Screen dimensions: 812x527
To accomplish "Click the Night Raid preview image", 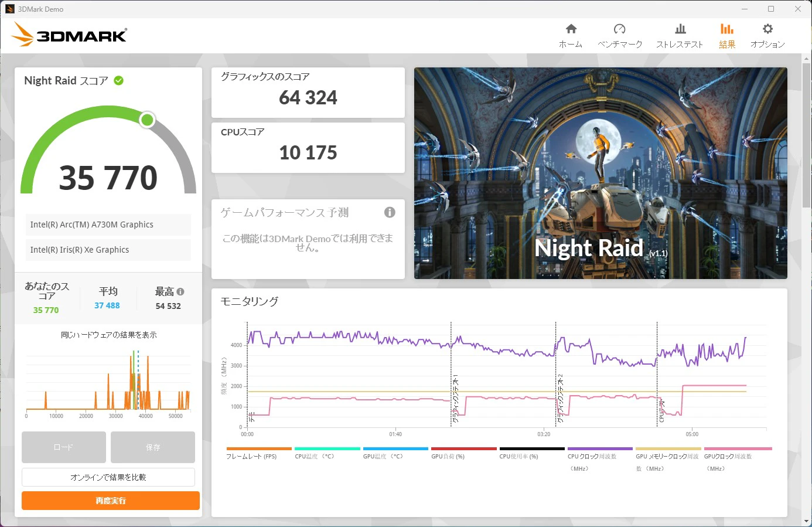I will (601, 173).
